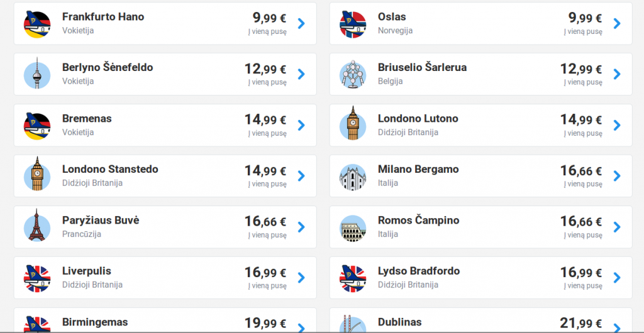
Task: Click the Norwegian flag plane icon for Oslas
Action: [x=353, y=25]
